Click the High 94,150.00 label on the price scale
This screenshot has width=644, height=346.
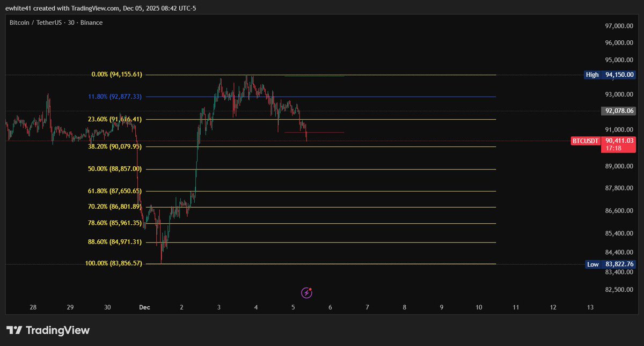(x=611, y=75)
